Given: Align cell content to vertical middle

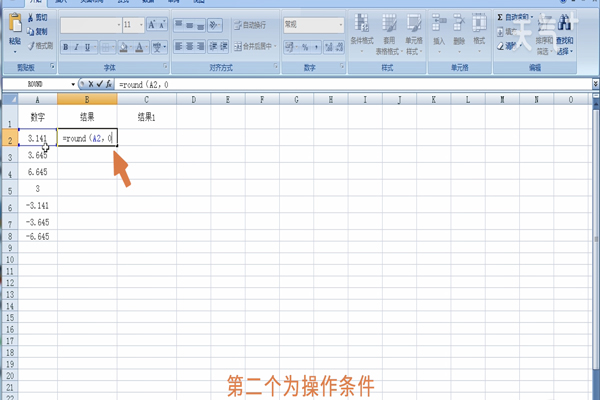Looking at the screenshot, I should click(x=189, y=25).
